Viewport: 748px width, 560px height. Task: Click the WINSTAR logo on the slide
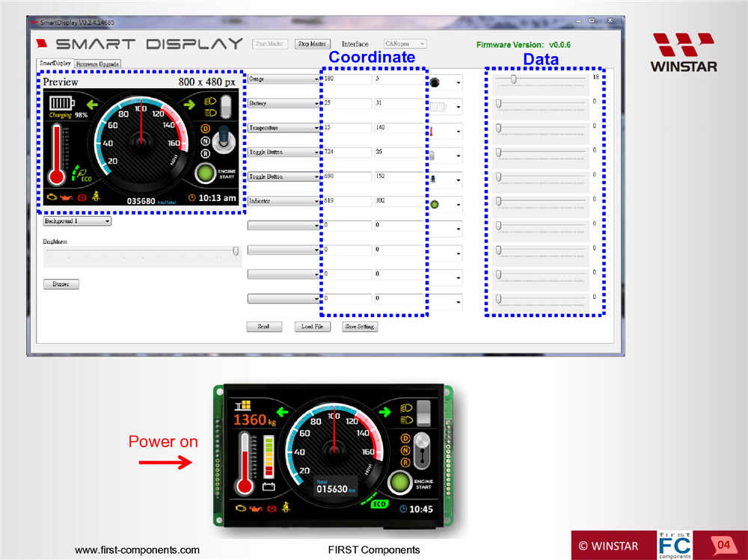(684, 52)
